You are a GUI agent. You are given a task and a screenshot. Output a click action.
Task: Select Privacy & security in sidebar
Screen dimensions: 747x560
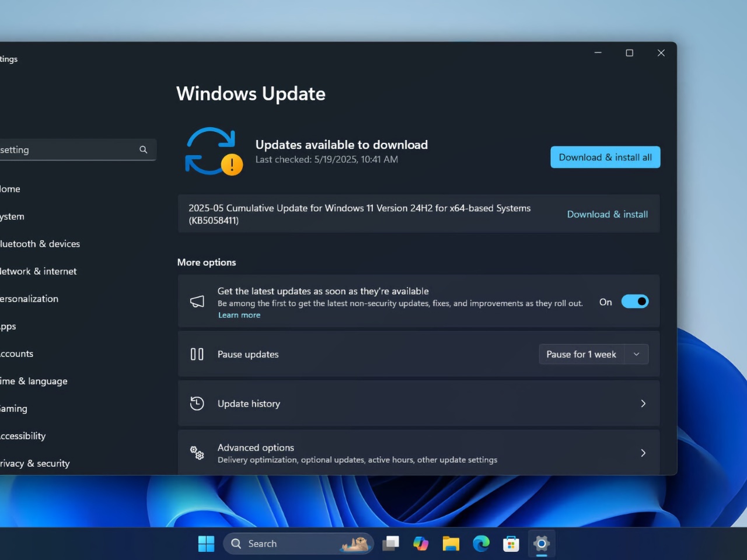click(x=35, y=463)
